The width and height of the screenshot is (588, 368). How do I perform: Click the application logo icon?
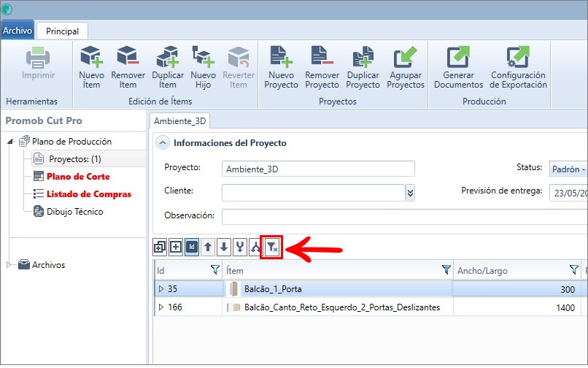(7, 9)
